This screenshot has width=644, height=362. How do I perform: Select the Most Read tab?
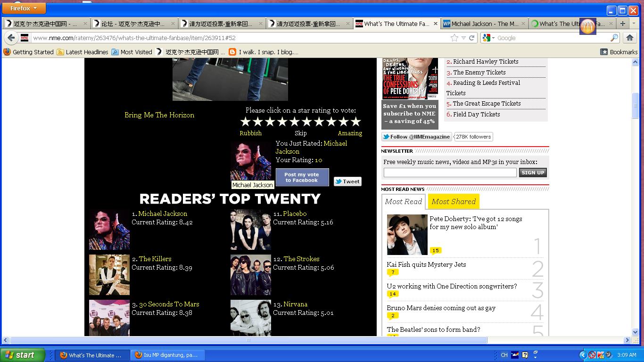pyautogui.click(x=403, y=201)
